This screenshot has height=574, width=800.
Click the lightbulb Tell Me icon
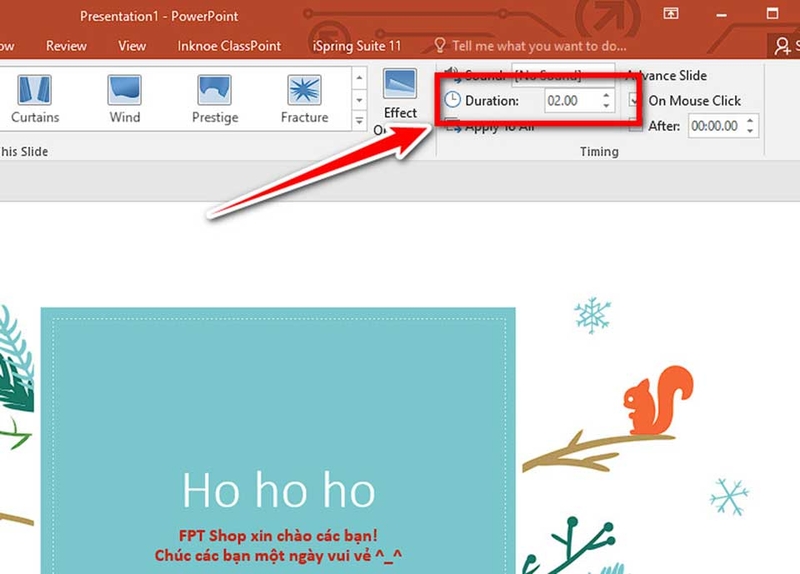click(x=440, y=45)
